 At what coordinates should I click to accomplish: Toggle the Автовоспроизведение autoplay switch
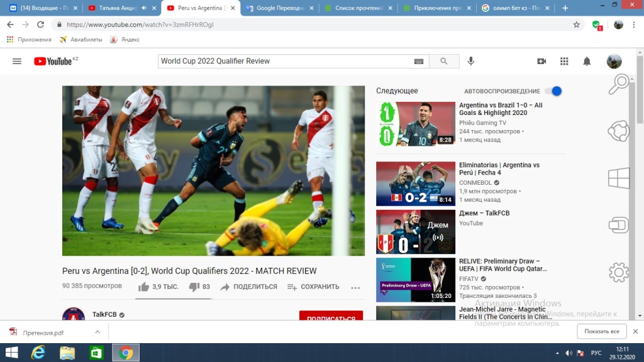click(x=553, y=91)
